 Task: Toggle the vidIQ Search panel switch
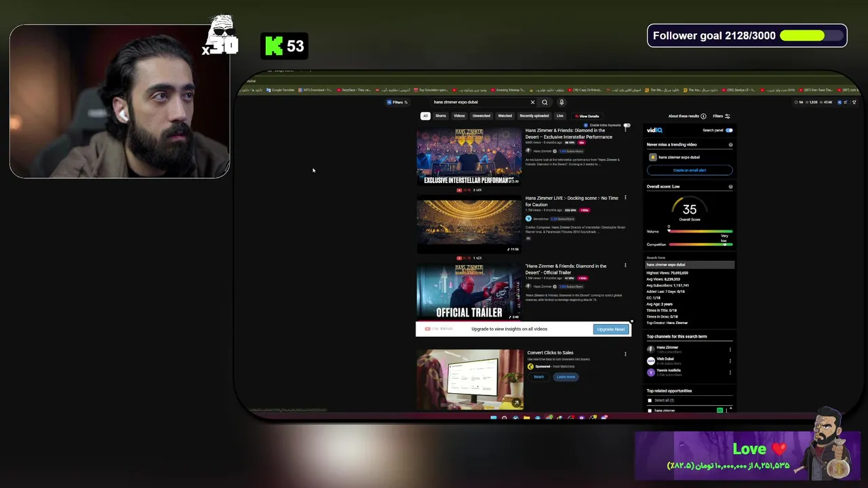point(729,130)
